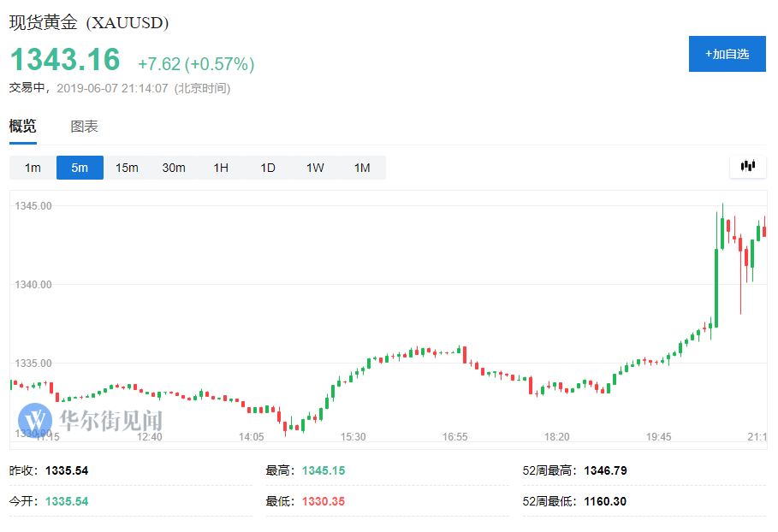The height and width of the screenshot is (532, 778).
Task: Click the 1340.00 price axis label
Action: tap(33, 285)
